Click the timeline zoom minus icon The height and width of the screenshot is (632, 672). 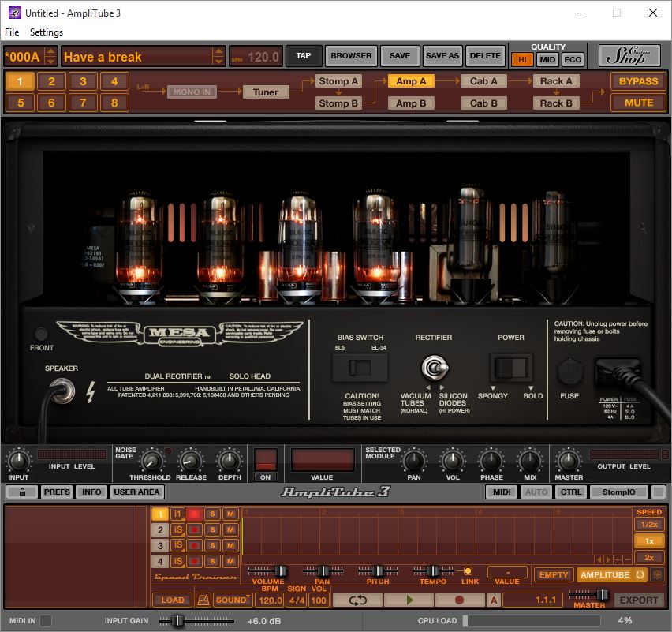[627, 559]
